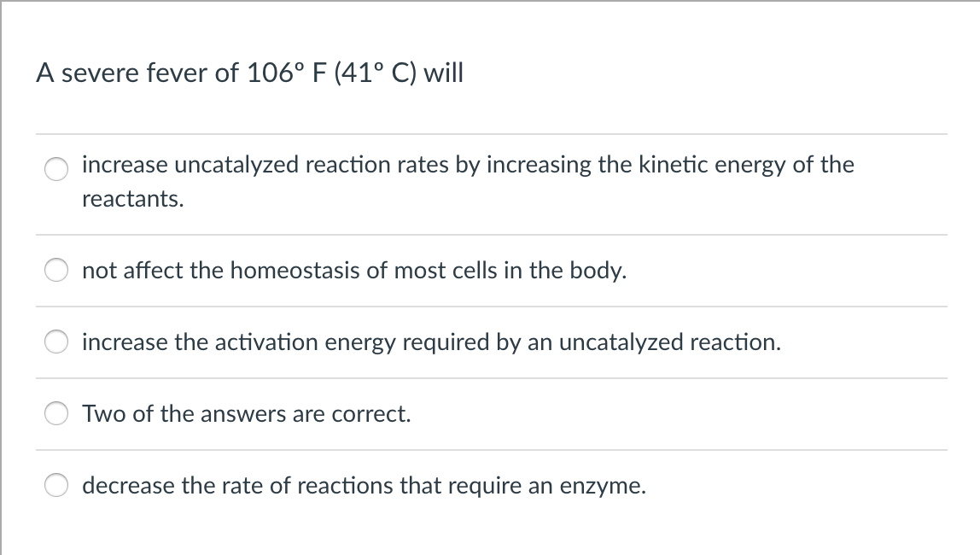
Task: Click the word 'enzyme' in the final option
Action: (608, 486)
